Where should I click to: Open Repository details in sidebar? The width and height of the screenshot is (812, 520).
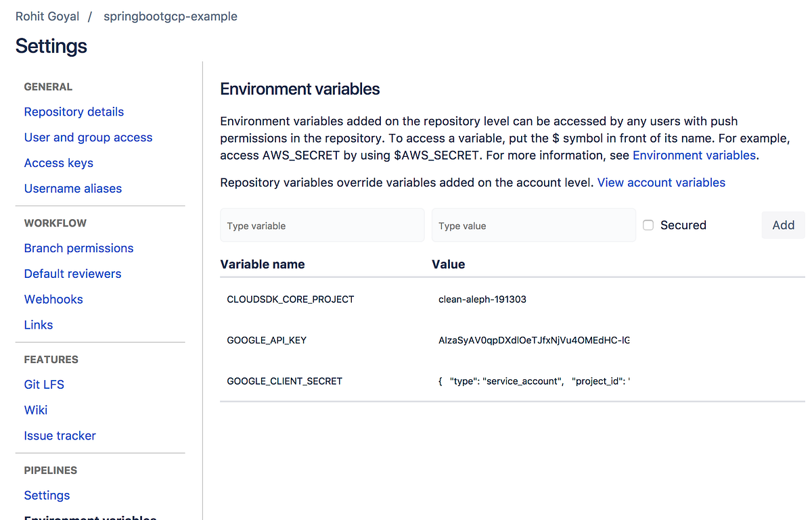(74, 112)
